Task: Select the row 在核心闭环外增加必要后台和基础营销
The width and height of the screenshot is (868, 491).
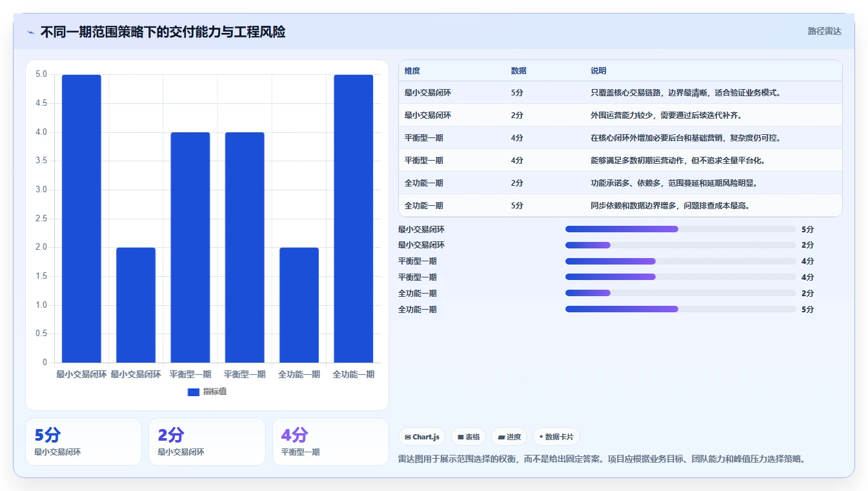Action: 620,138
